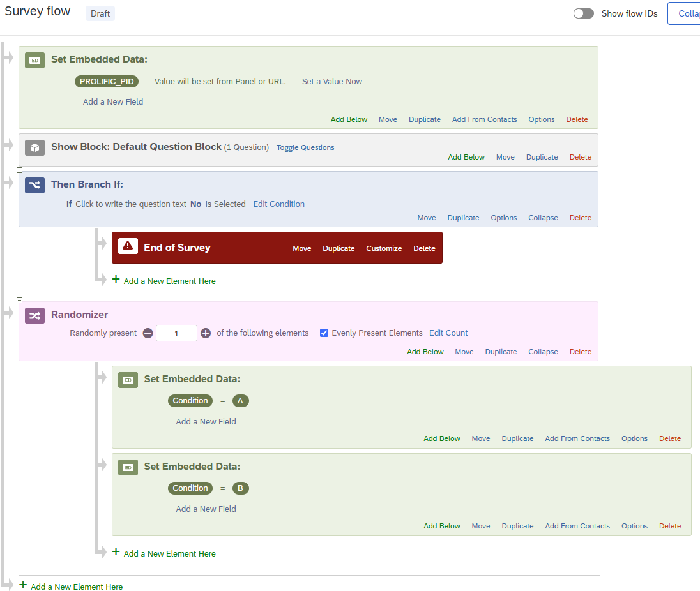Delete the Condition B Embedded Data block

pos(670,526)
